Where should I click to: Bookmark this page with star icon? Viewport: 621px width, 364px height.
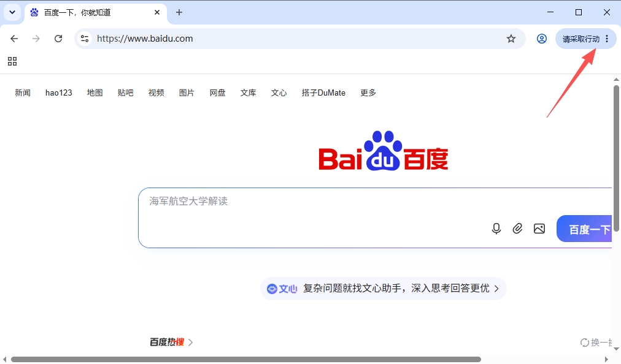coord(511,39)
